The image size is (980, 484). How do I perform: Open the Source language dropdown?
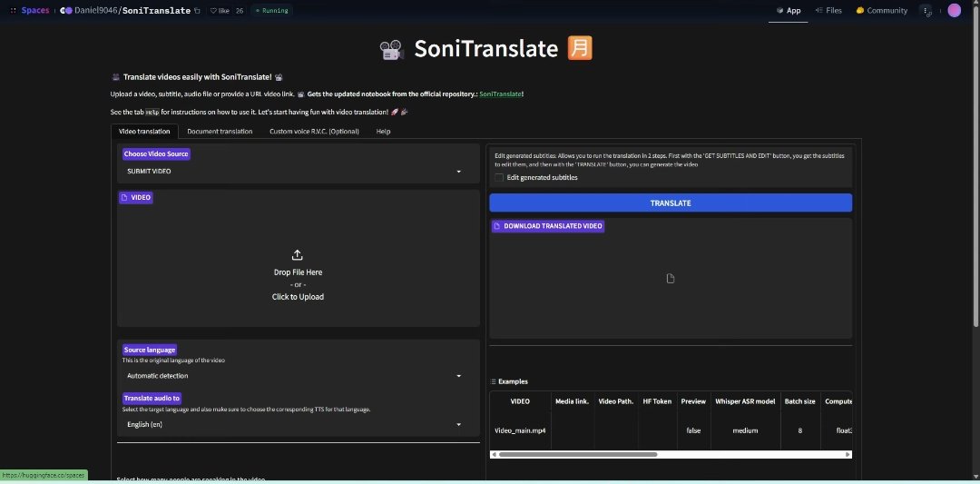point(294,376)
